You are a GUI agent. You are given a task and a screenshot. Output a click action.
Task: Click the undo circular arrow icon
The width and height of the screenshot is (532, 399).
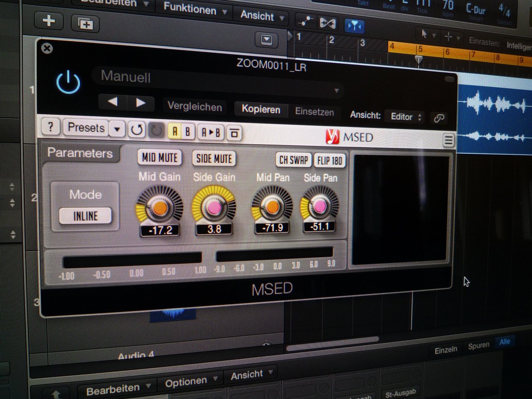[136, 130]
